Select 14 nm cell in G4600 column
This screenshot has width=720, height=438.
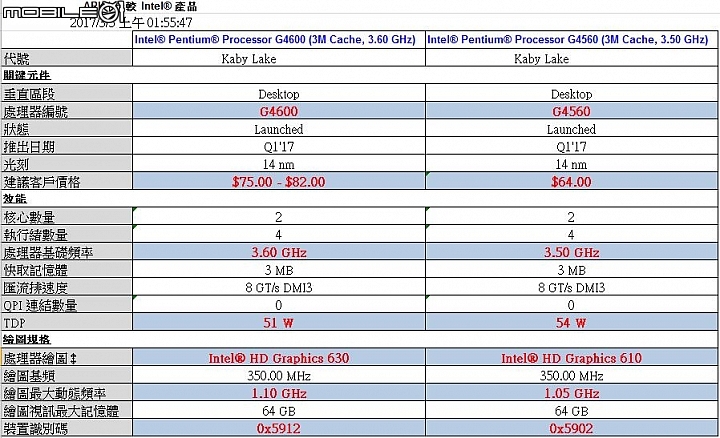(279, 164)
